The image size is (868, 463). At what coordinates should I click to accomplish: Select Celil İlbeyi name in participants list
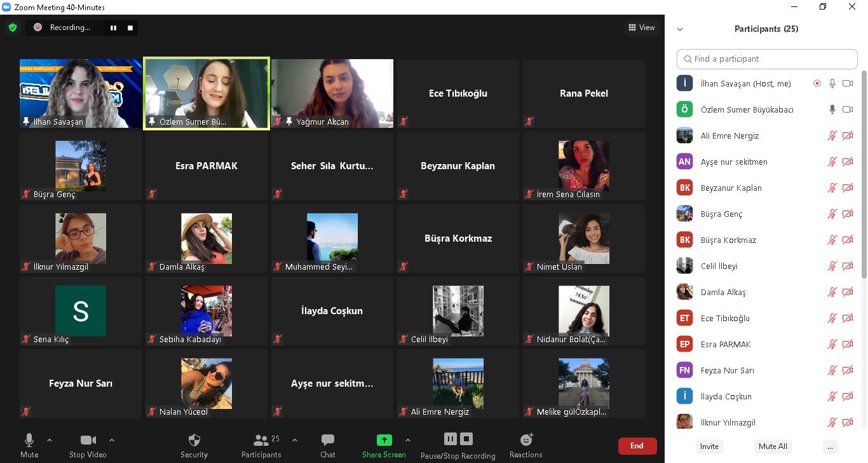[x=719, y=266]
